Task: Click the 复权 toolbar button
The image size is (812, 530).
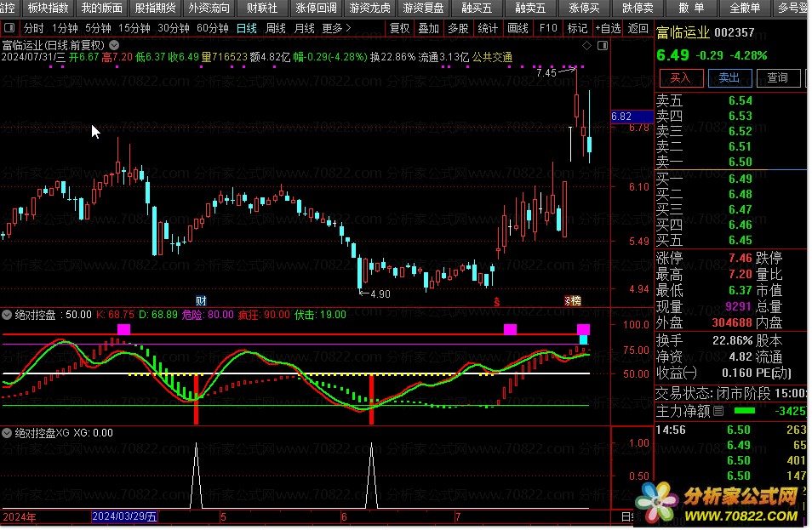Action: click(x=399, y=28)
